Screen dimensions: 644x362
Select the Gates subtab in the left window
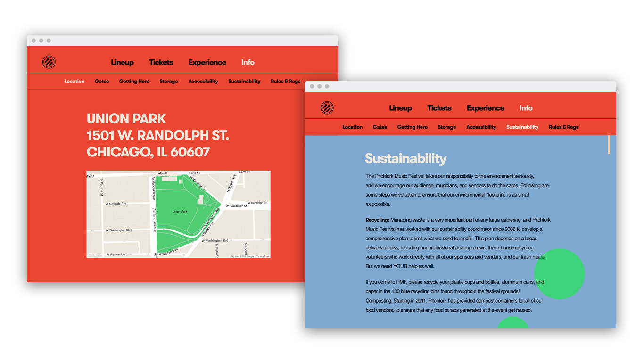(x=102, y=81)
